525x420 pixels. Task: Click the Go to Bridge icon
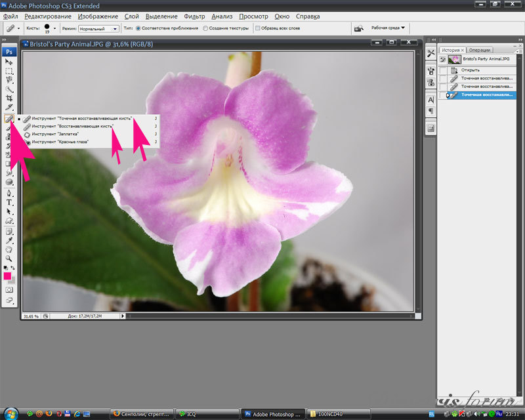[x=359, y=29]
